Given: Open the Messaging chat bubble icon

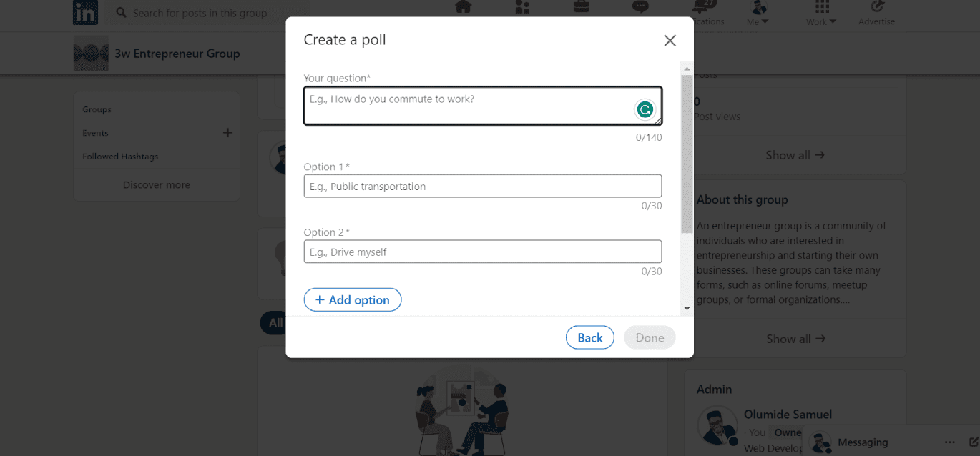Looking at the screenshot, I should (640, 7).
